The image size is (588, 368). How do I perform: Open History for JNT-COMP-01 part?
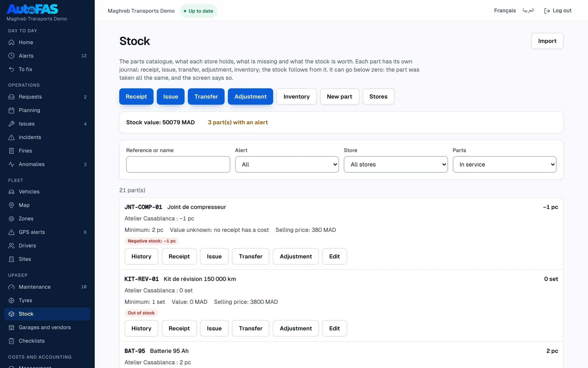pyautogui.click(x=141, y=257)
